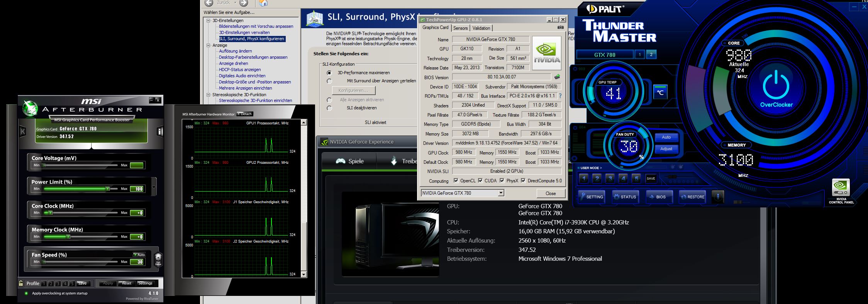Click the BIOS save chip icon in GPU-Z
Viewport: 868px width, 304px height.
tap(557, 77)
